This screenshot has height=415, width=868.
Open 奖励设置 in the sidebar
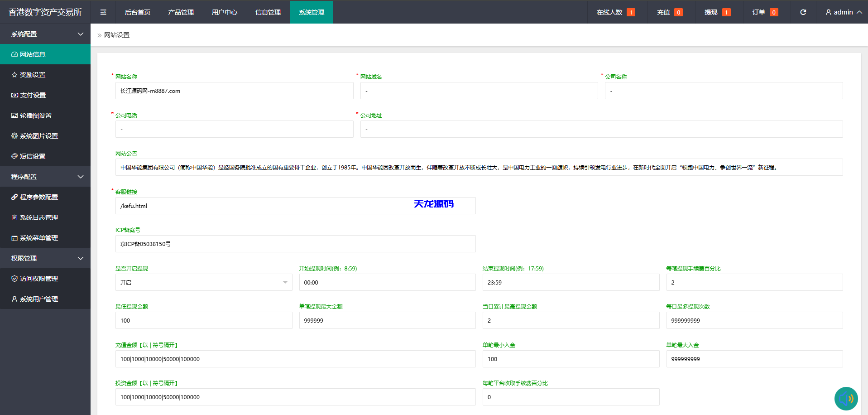click(x=32, y=74)
